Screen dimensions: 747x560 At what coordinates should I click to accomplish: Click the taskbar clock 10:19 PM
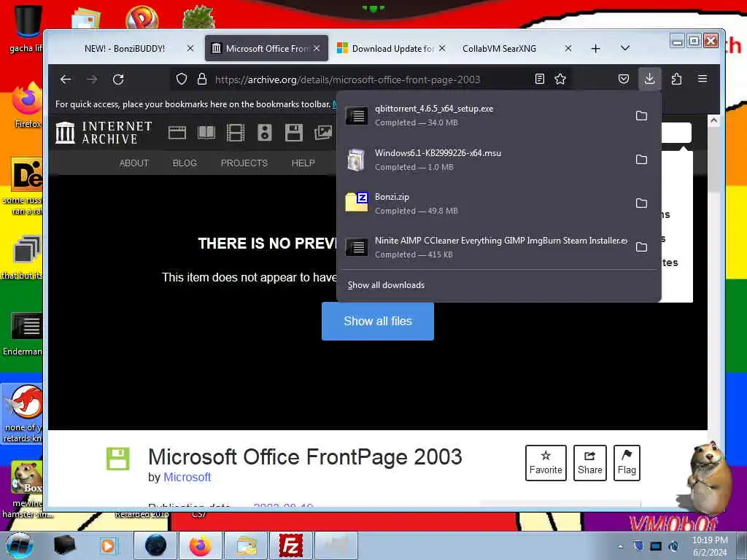[709, 546]
